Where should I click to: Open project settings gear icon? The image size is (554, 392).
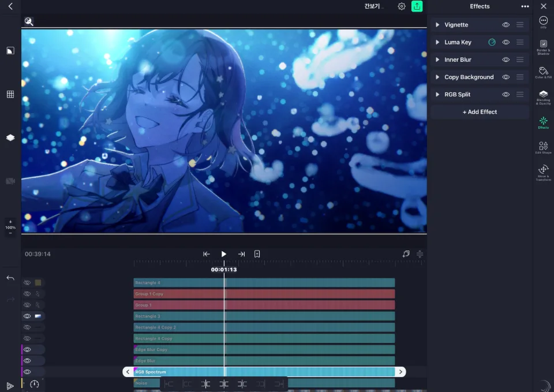(402, 6)
